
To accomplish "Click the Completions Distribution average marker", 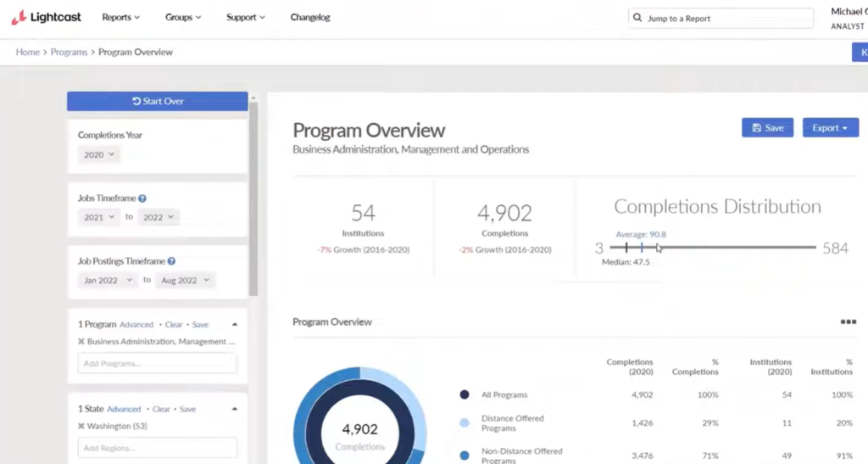I will click(x=642, y=248).
